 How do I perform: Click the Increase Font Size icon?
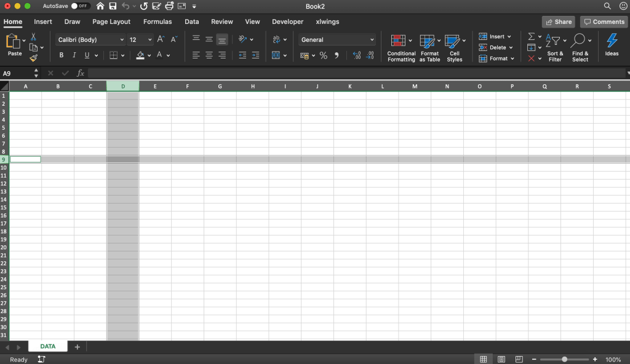tap(161, 39)
